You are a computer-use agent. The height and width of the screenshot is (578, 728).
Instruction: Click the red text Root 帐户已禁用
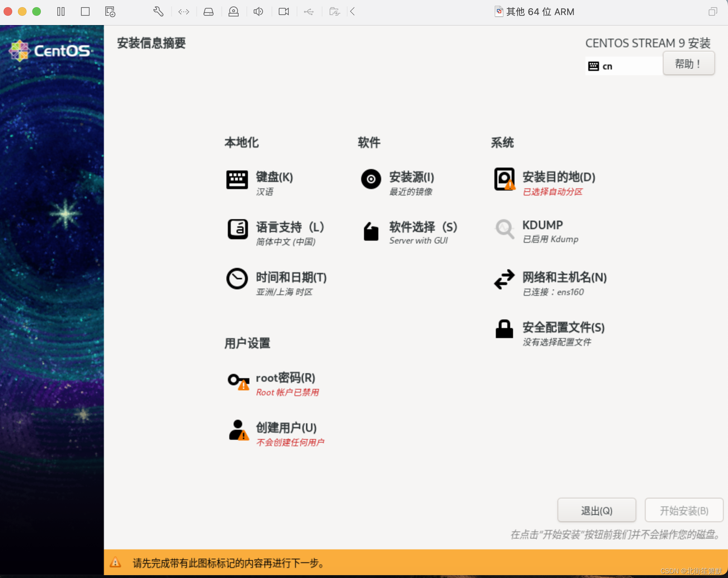click(287, 392)
